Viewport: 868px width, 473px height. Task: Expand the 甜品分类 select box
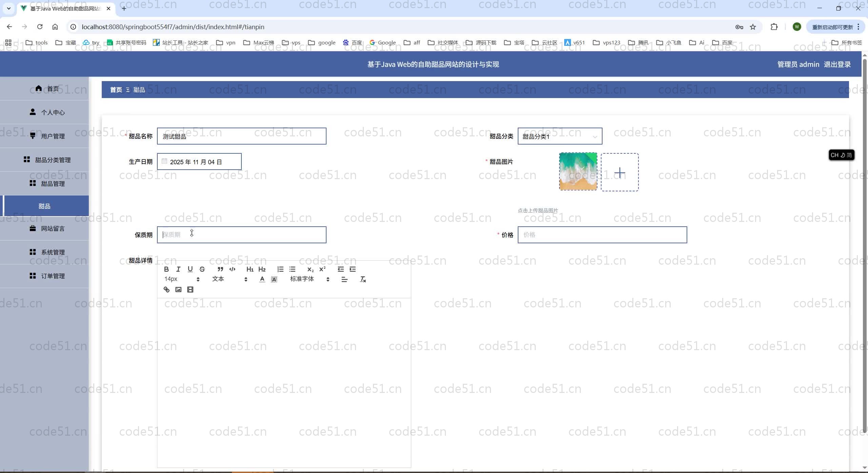[x=560, y=136]
